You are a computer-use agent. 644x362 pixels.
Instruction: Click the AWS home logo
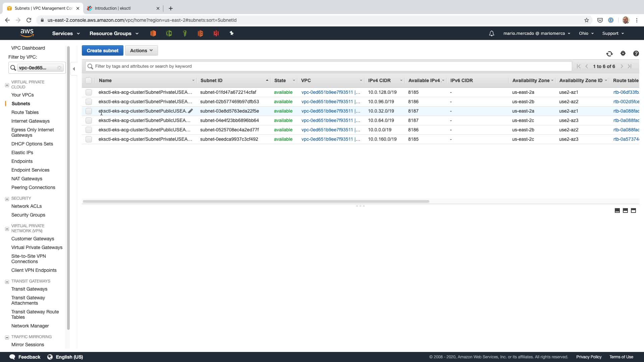[x=27, y=33]
